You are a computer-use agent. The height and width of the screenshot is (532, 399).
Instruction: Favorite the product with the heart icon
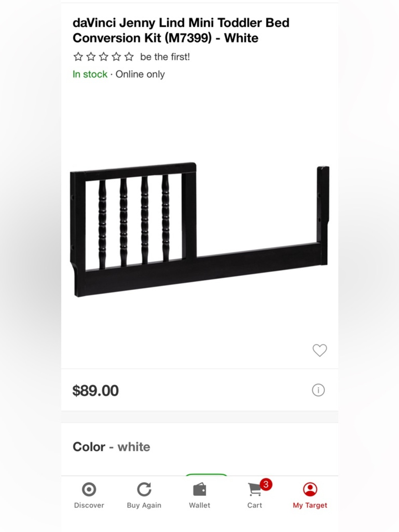320,350
